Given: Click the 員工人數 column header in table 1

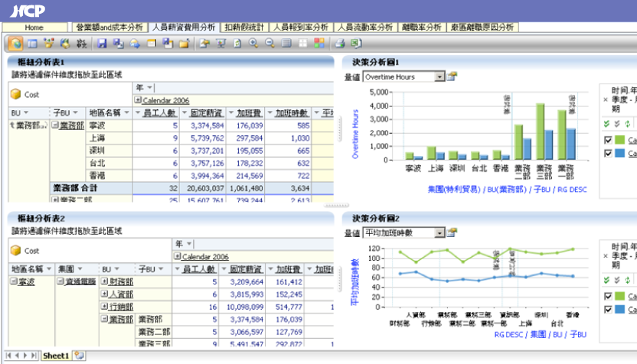Looking at the screenshot, I should point(159,113).
